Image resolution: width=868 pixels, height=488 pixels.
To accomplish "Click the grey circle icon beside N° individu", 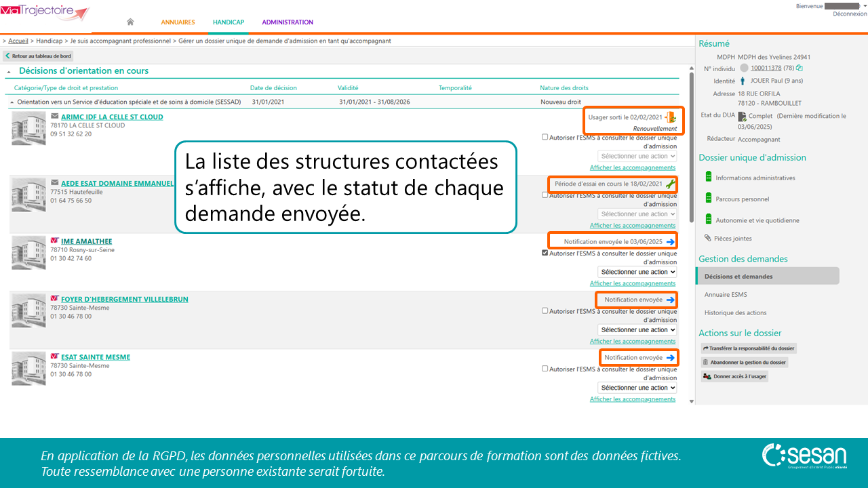I will pos(745,68).
